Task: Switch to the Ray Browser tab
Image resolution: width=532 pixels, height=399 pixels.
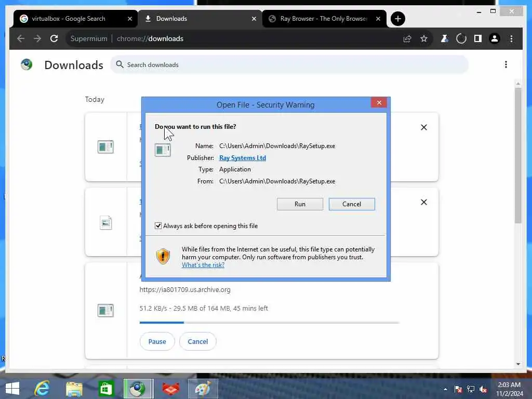Action: tap(324, 19)
